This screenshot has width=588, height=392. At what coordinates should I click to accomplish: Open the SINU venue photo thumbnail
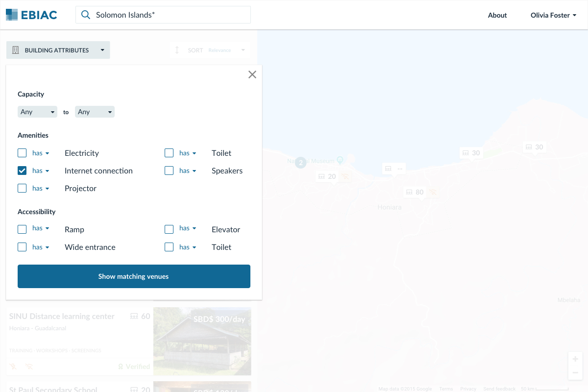(202, 341)
